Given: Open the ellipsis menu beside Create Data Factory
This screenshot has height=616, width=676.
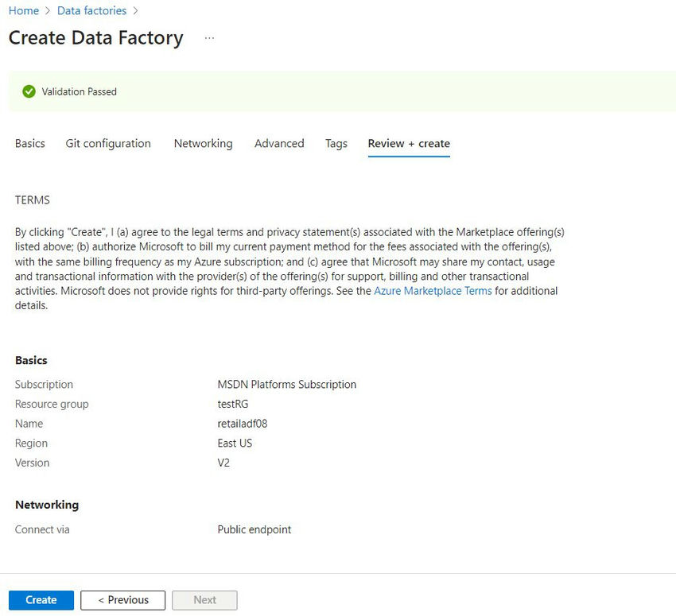Looking at the screenshot, I should click(209, 38).
